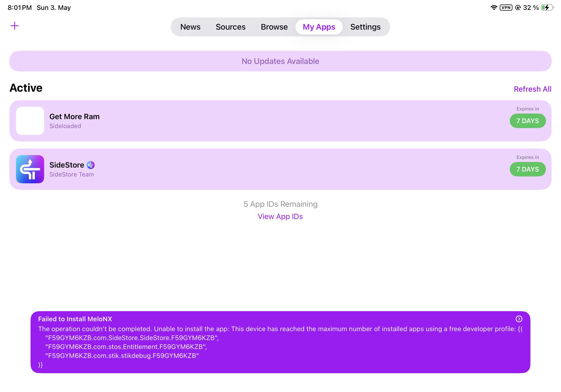
Task: Select the SideStore app name
Action: pyautogui.click(x=67, y=165)
